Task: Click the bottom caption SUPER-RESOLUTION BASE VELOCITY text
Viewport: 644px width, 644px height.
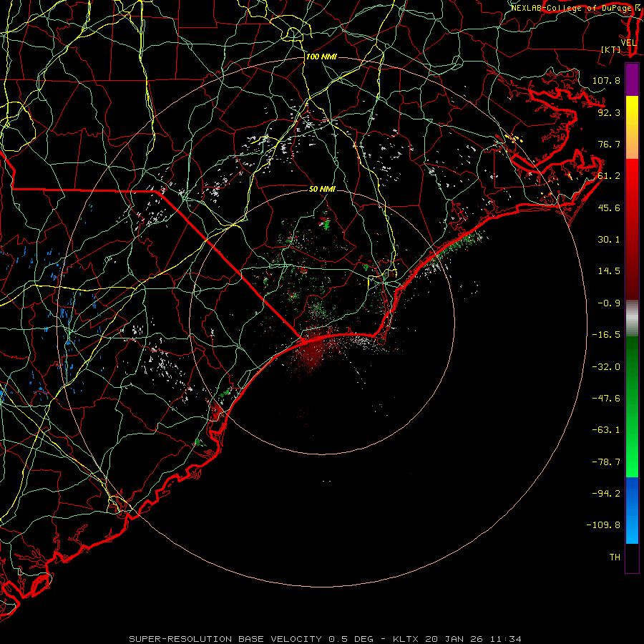Action: 225,639
